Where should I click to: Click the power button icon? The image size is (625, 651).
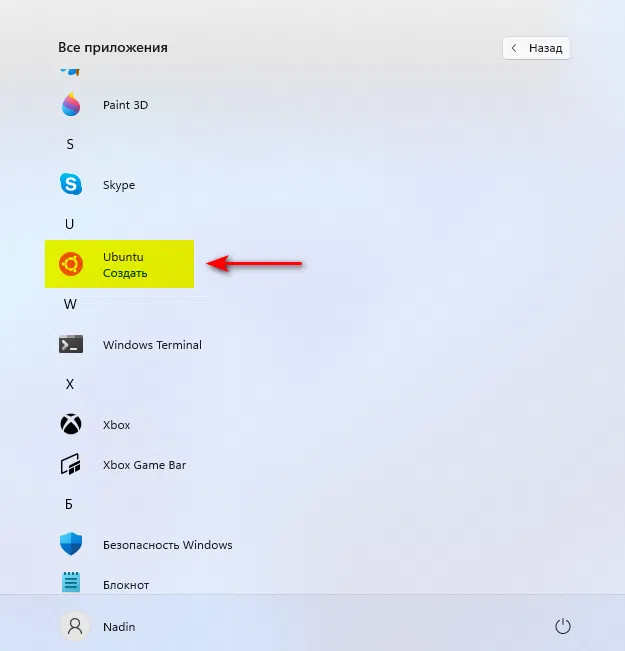pos(563,626)
